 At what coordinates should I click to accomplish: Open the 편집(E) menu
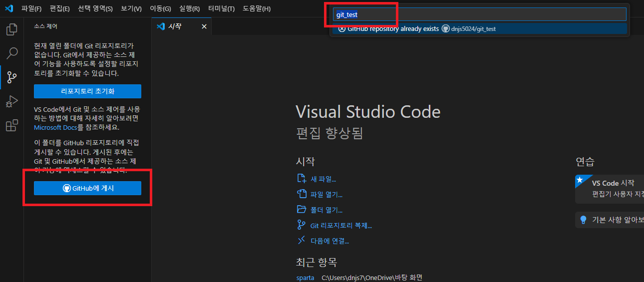(59, 8)
